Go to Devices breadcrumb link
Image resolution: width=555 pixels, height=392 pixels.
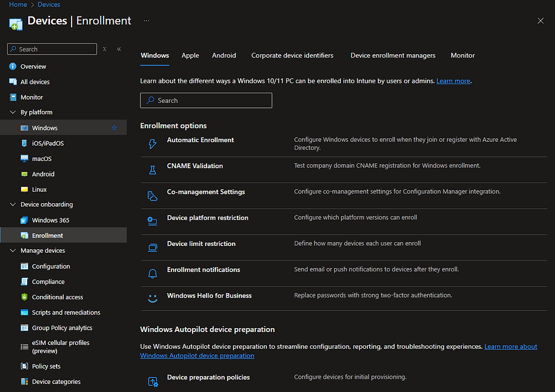coord(49,4)
